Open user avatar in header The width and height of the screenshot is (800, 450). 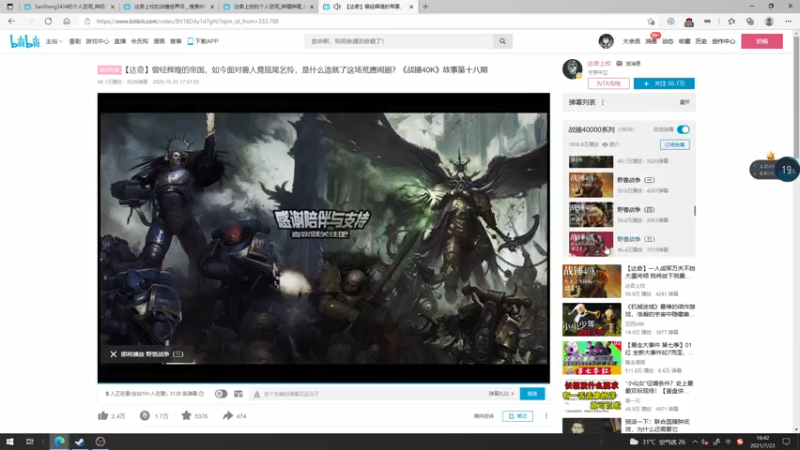pos(606,41)
